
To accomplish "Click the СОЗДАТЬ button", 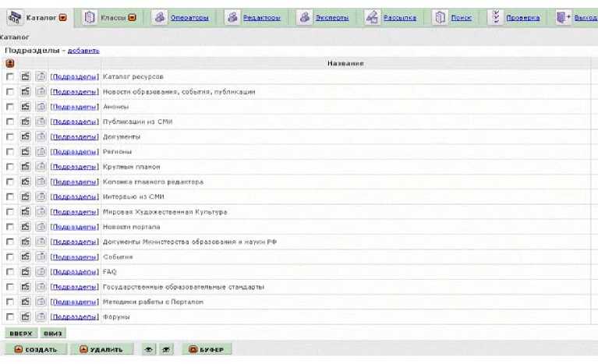I will click(x=36, y=349).
